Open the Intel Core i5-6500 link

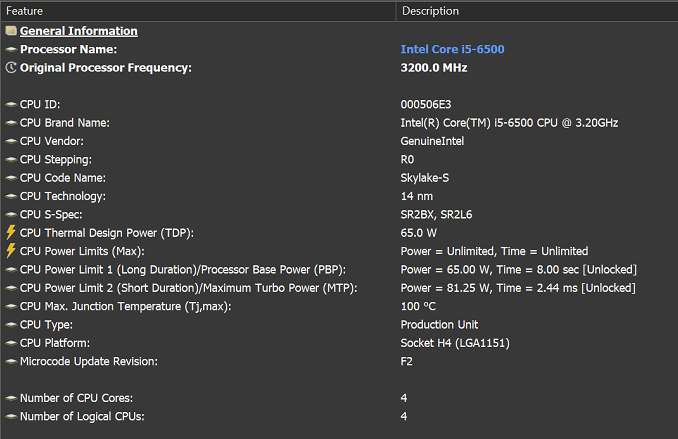[452, 49]
